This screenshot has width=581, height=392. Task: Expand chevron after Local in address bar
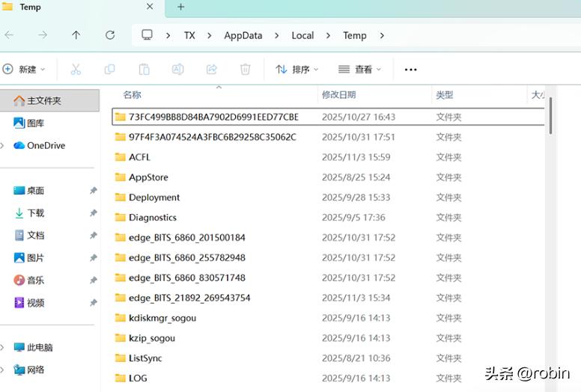328,36
